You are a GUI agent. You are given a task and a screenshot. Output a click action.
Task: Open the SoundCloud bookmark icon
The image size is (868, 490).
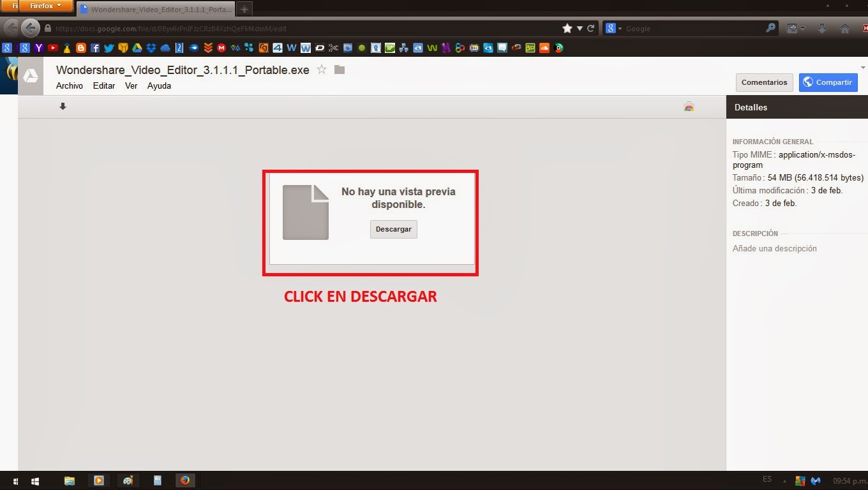pyautogui.click(x=544, y=48)
